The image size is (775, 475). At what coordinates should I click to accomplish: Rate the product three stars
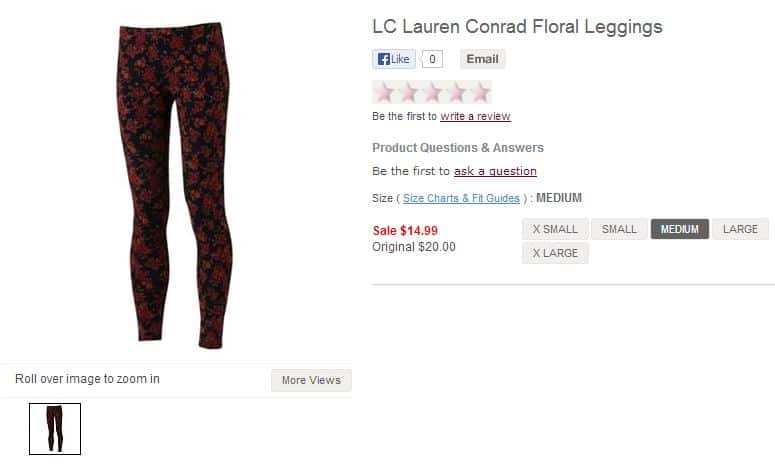pyautogui.click(x=433, y=92)
